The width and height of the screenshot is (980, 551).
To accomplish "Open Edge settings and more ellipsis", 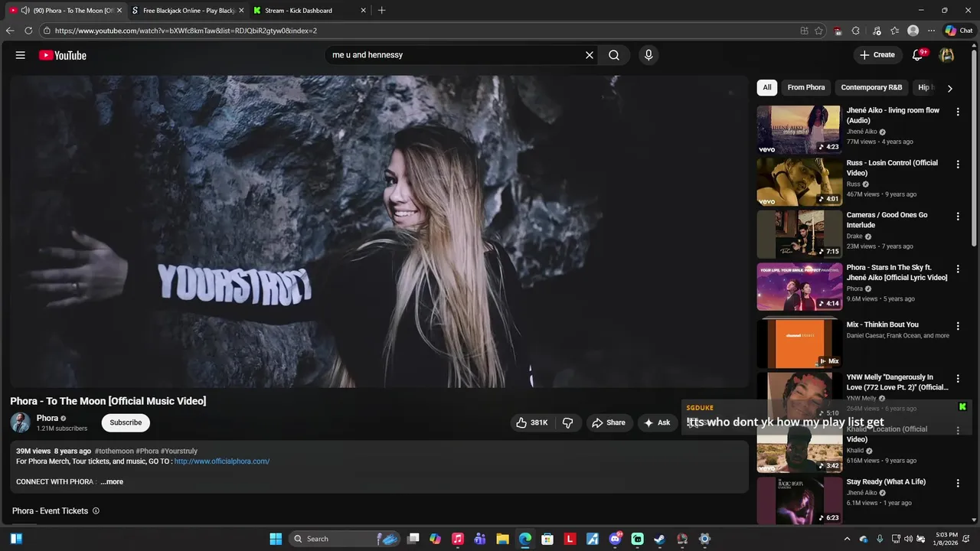I will 931,31.
